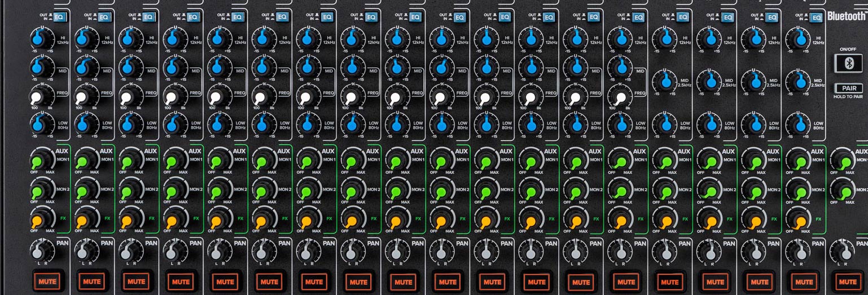Mute the sixth channel from left
Viewport: 868px width, 295px height.
pyautogui.click(x=270, y=281)
